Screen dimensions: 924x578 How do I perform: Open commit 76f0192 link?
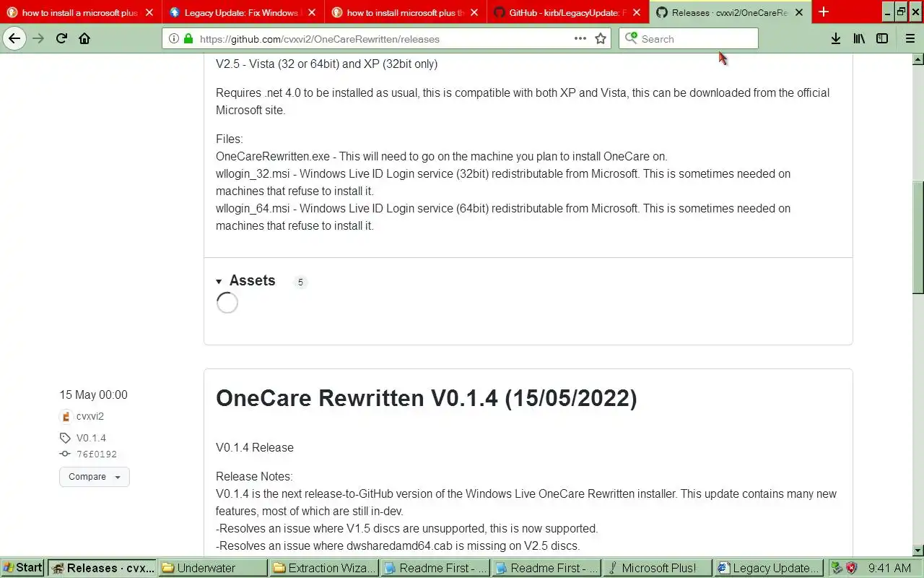point(97,454)
